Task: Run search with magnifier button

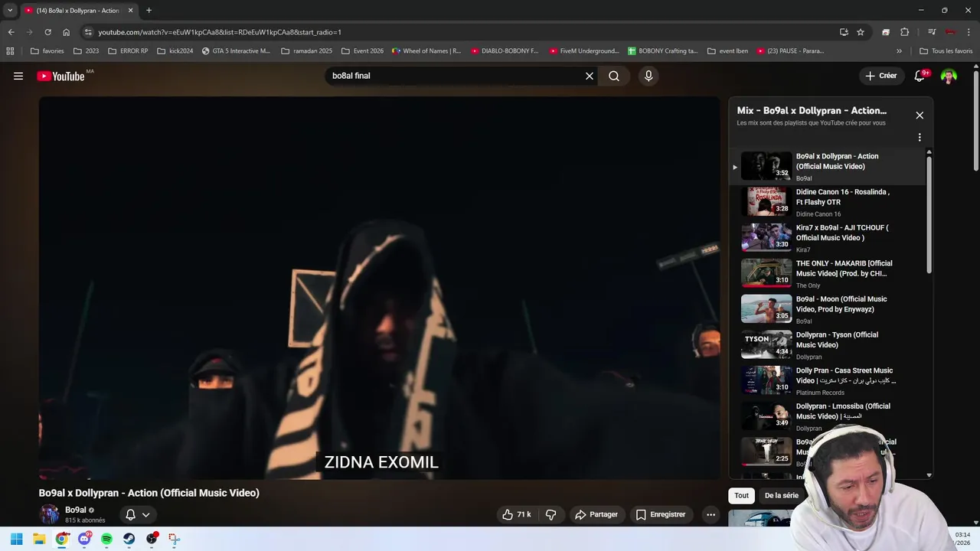Action: [x=614, y=76]
